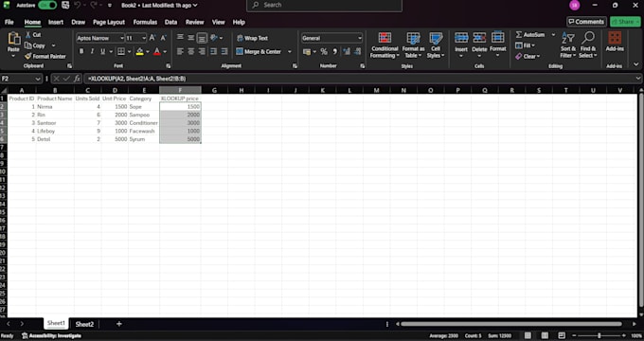The image size is (644, 341).
Task: Activate the Format Painter brush
Action: pos(27,56)
